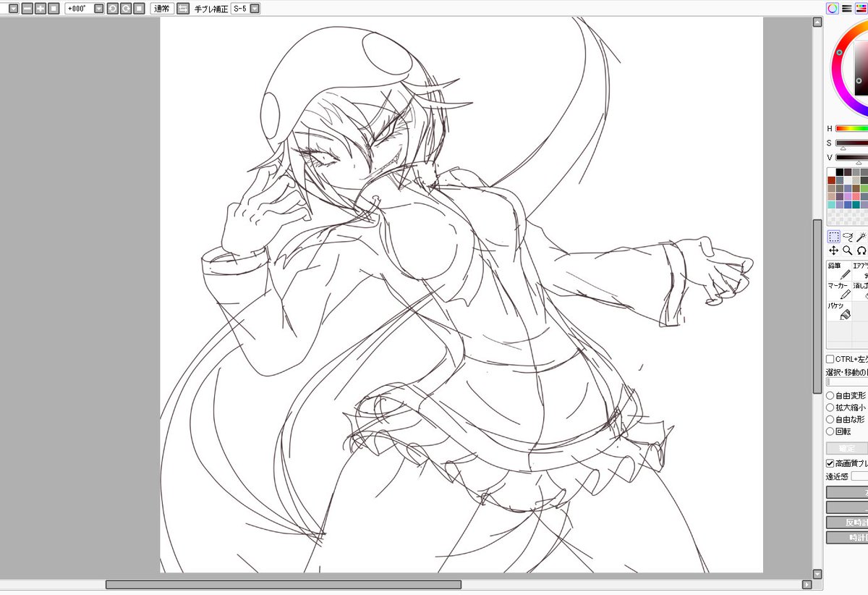
Task: Click the vertical scrollbar up arrow
Action: click(817, 22)
